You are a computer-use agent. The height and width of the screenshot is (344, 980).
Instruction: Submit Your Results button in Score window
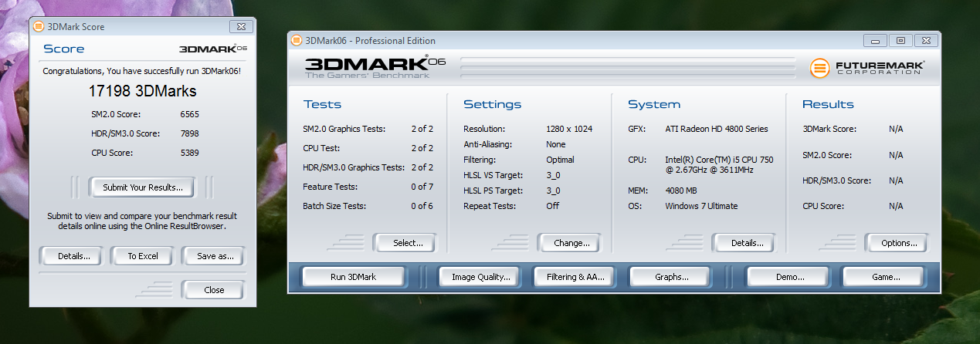(143, 187)
